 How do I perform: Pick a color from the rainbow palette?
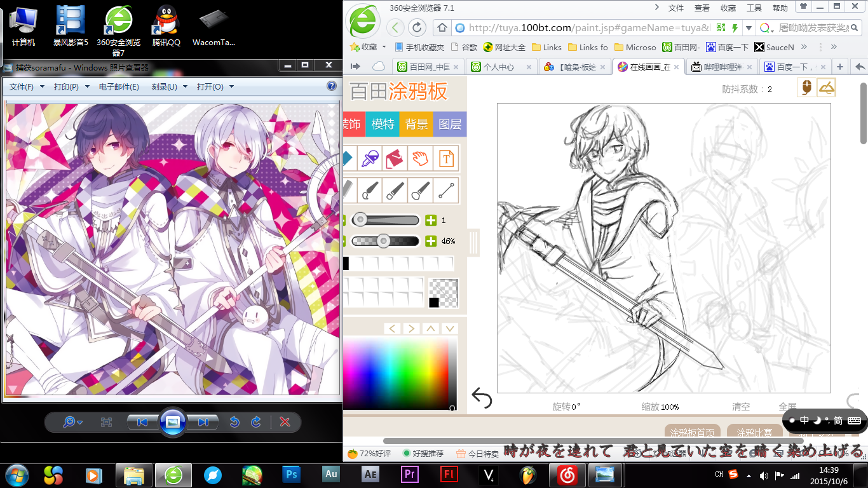pos(395,374)
